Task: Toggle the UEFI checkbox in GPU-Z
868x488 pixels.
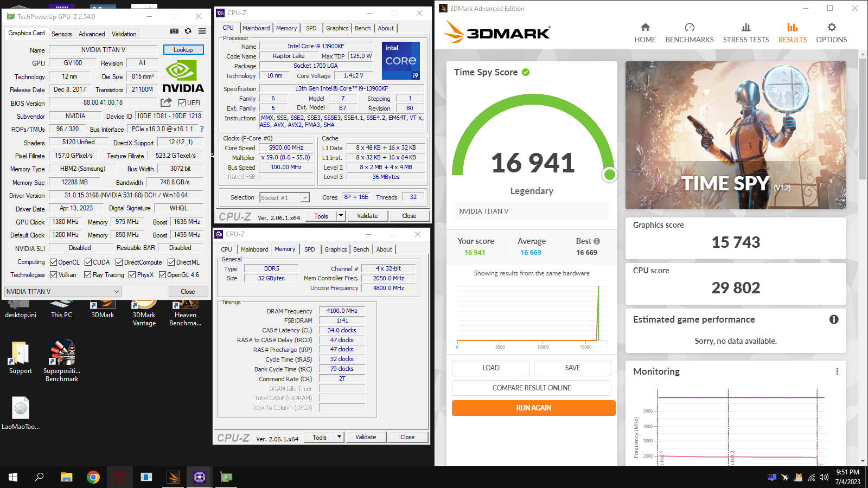Action: click(x=182, y=102)
